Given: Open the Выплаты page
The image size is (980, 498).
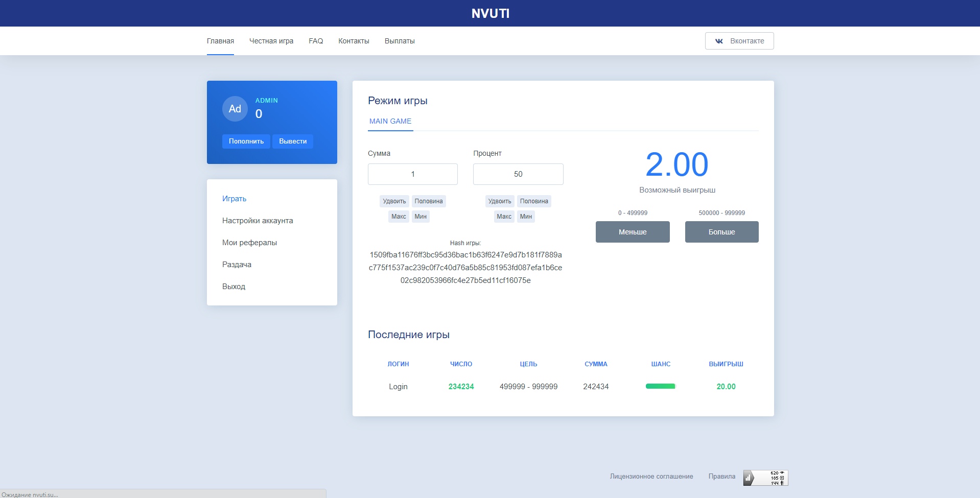Looking at the screenshot, I should [x=400, y=41].
